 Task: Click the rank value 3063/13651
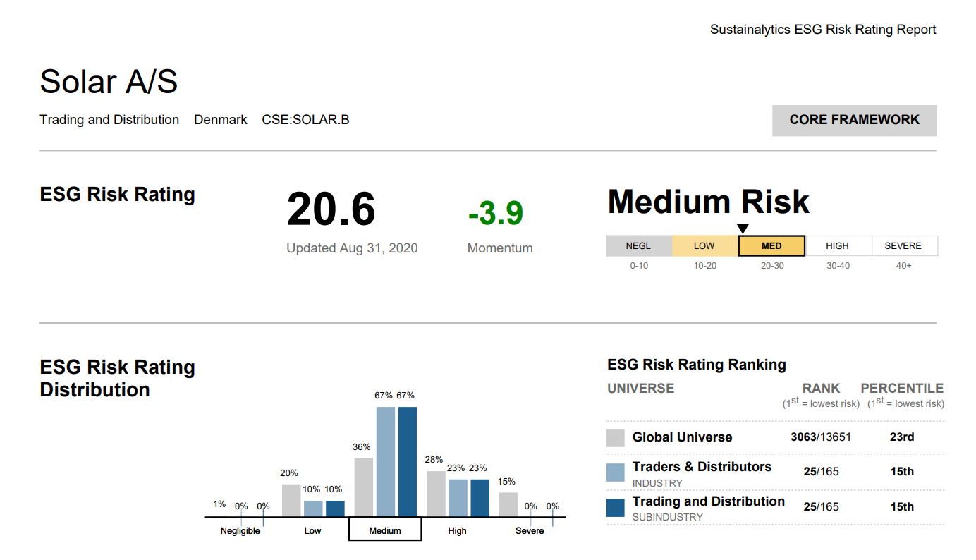pos(821,437)
